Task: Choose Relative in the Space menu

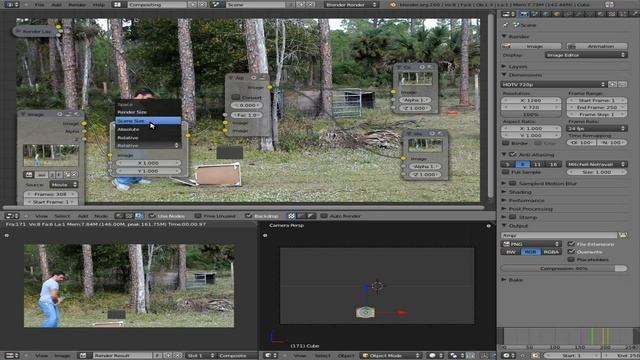Action: point(148,138)
